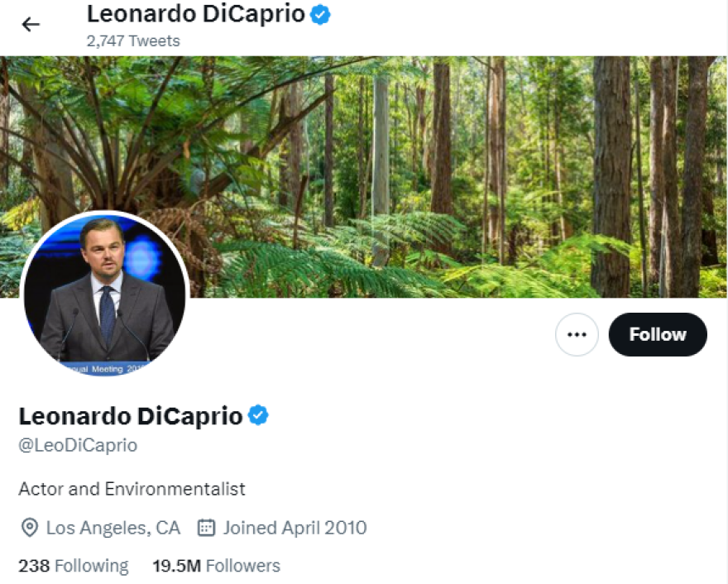Click the @LeoDiCaprio handle
The width and height of the screenshot is (728, 584).
pyautogui.click(x=78, y=445)
